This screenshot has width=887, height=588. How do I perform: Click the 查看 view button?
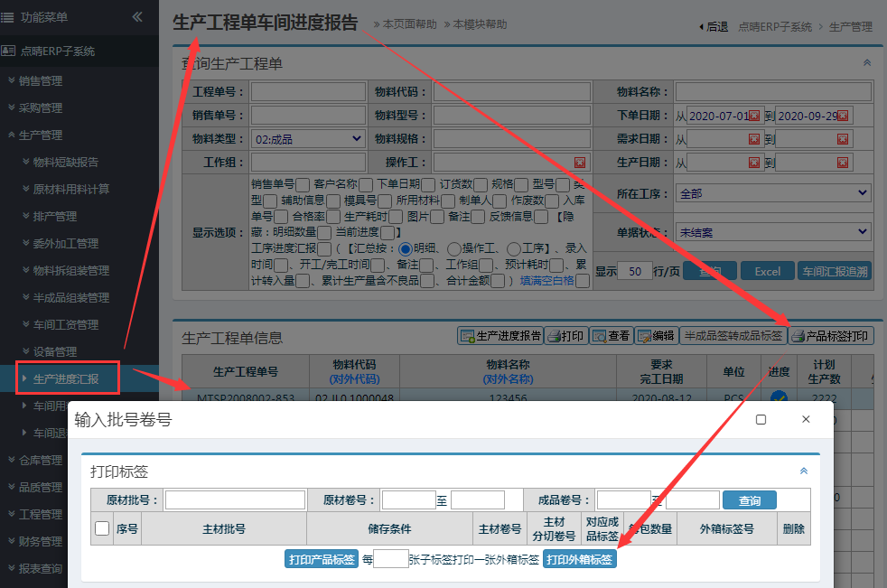(x=611, y=336)
